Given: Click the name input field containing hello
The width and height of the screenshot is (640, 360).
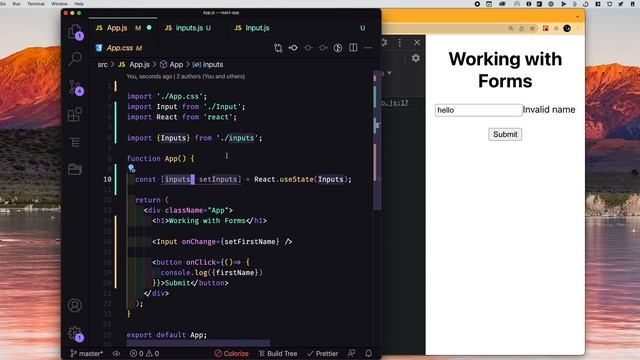Looking at the screenshot, I should pyautogui.click(x=478, y=110).
